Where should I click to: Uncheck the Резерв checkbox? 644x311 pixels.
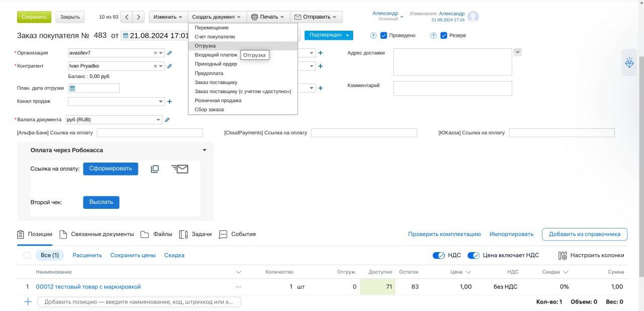click(444, 35)
